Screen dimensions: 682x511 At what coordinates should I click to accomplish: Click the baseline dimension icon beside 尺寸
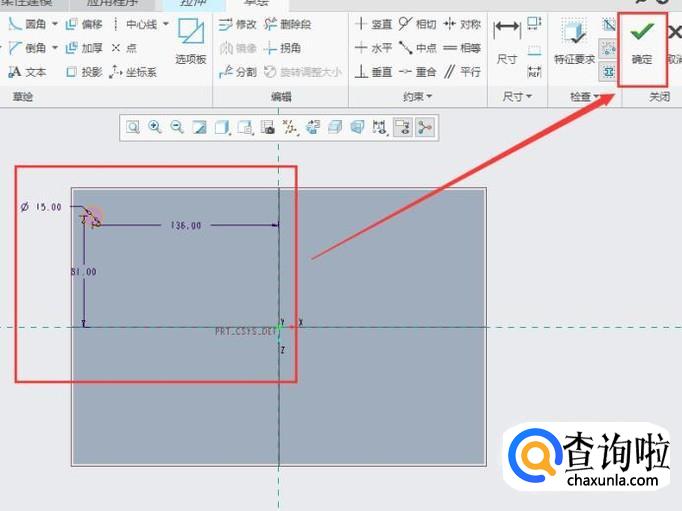coord(534,50)
